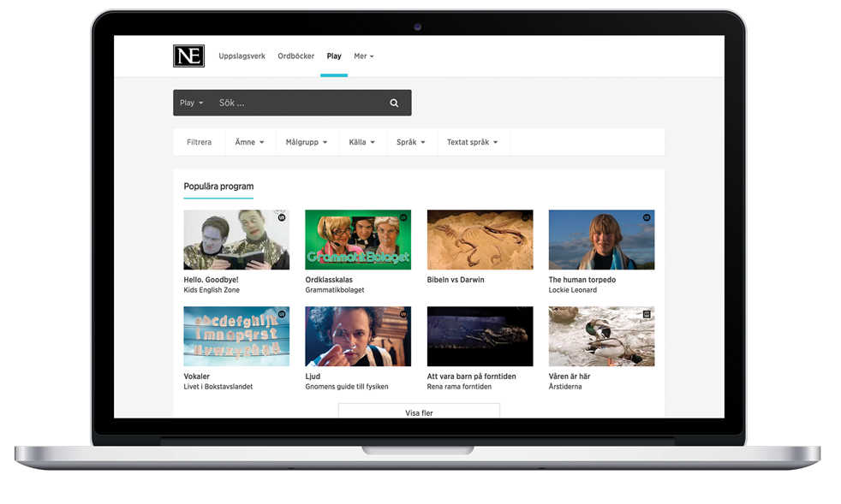The image size is (841, 504).
Task: Open the Hello. Goodbye! video thumbnail
Action: tap(236, 240)
